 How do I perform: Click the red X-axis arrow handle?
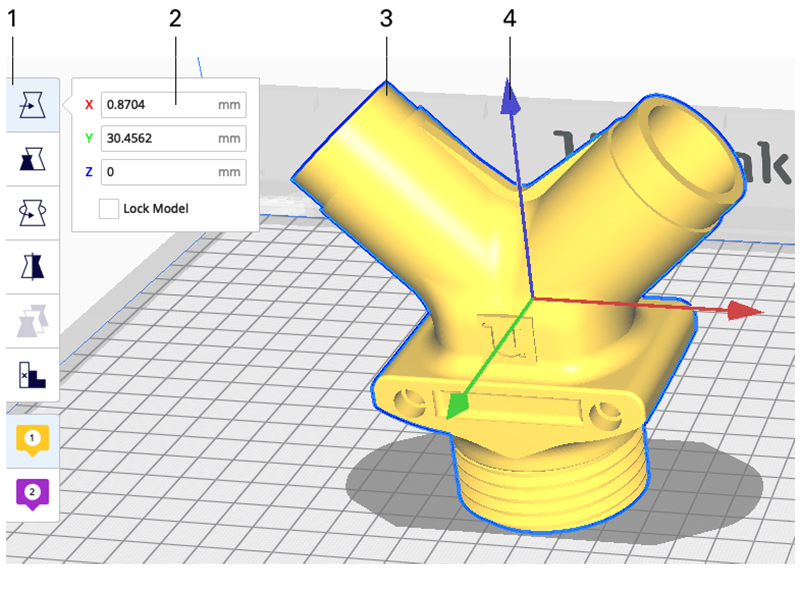pyautogui.click(x=745, y=311)
